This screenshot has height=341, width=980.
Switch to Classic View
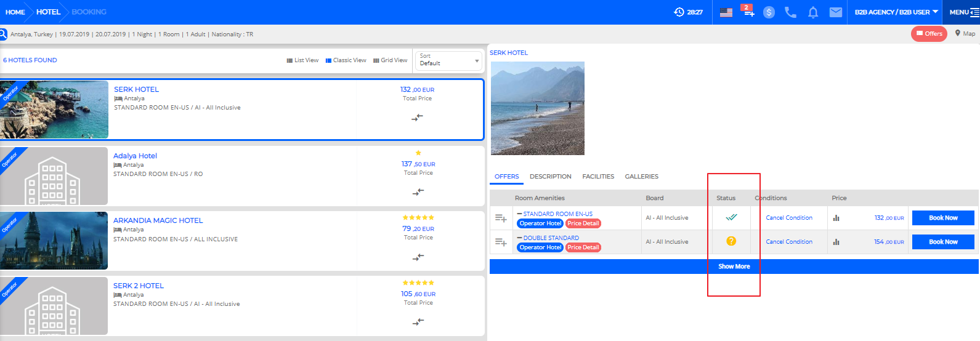(x=346, y=60)
